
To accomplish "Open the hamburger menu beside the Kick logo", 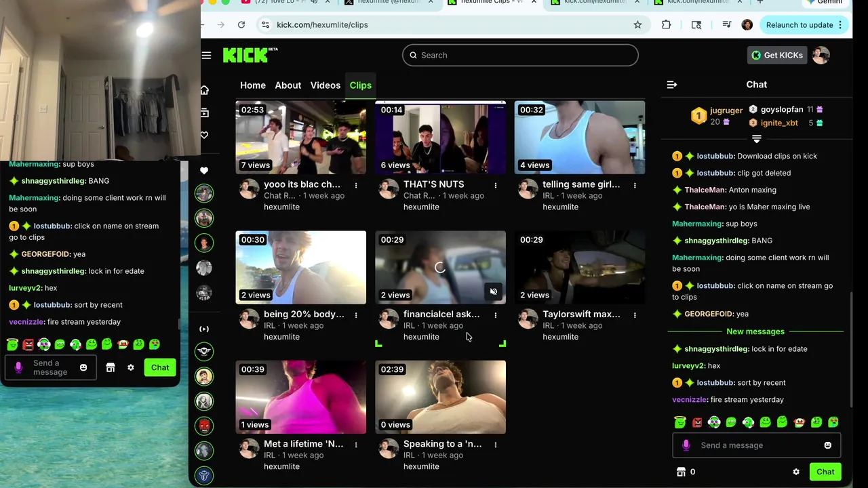I will [206, 56].
